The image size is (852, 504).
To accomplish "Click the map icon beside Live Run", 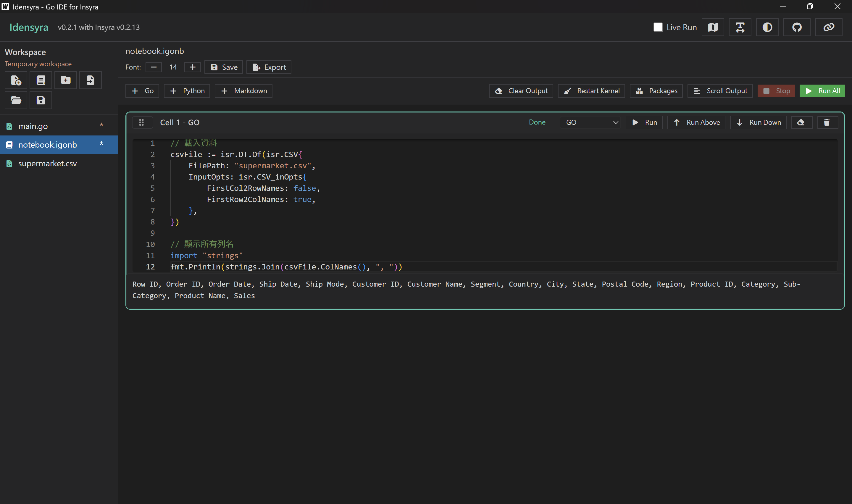I will (x=713, y=27).
